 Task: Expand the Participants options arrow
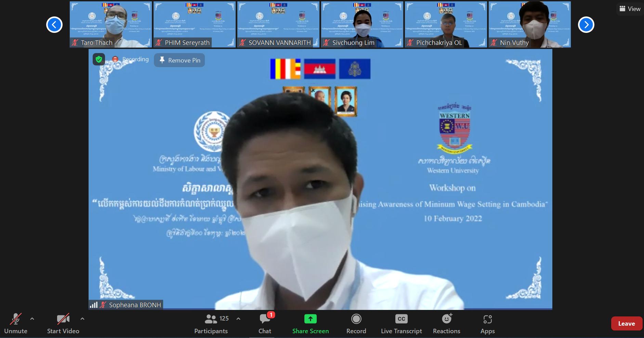(x=238, y=319)
